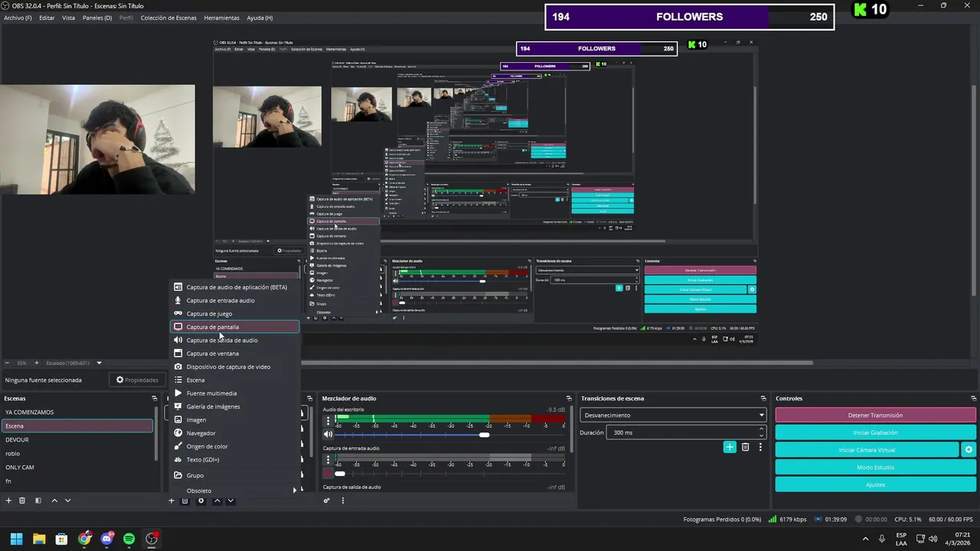Open Discord from the taskbar
980x551 pixels.
[x=107, y=539]
